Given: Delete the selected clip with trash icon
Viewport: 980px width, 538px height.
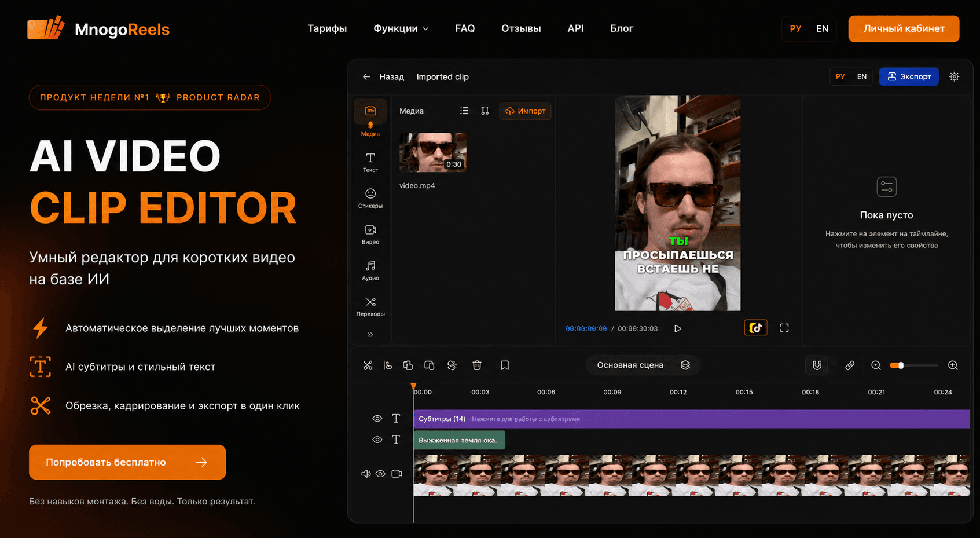Looking at the screenshot, I should coord(477,365).
